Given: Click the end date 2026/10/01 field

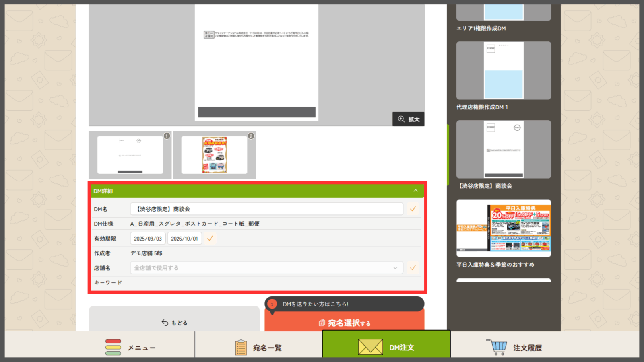Looking at the screenshot, I should click(x=184, y=239).
